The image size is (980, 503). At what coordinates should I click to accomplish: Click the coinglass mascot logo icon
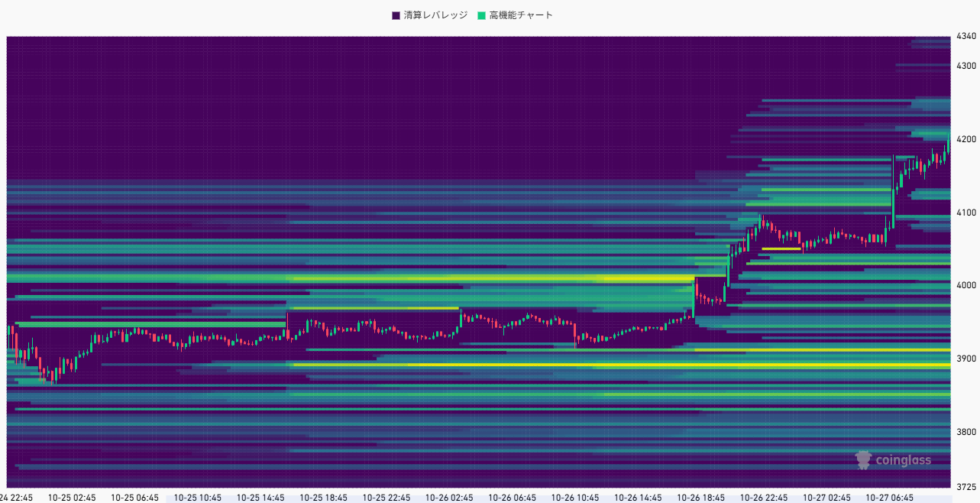864,459
